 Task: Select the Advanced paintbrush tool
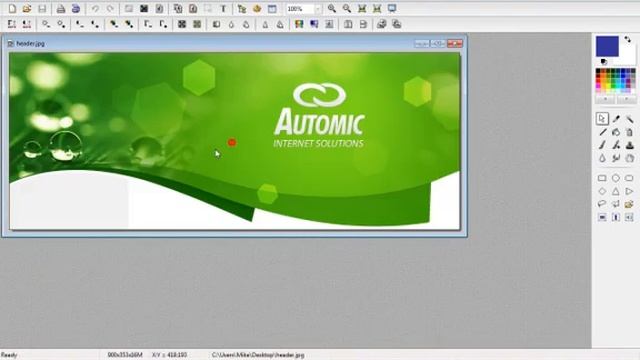click(x=616, y=145)
